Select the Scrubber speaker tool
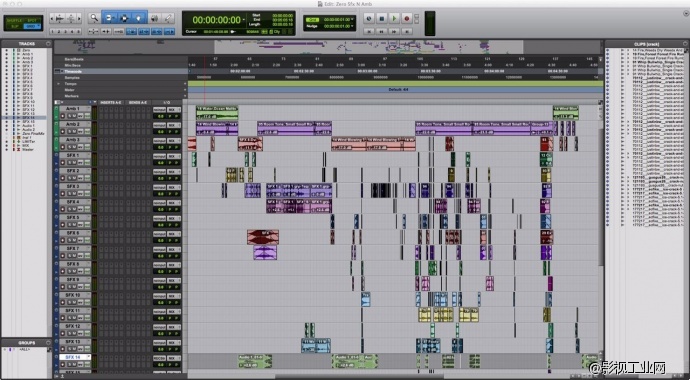 coord(154,18)
